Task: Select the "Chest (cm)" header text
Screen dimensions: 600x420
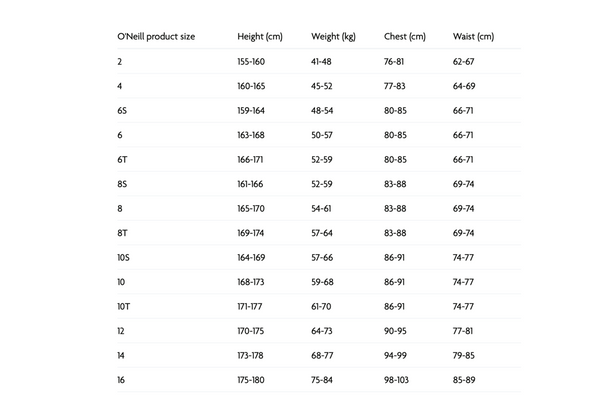Action: pos(405,37)
